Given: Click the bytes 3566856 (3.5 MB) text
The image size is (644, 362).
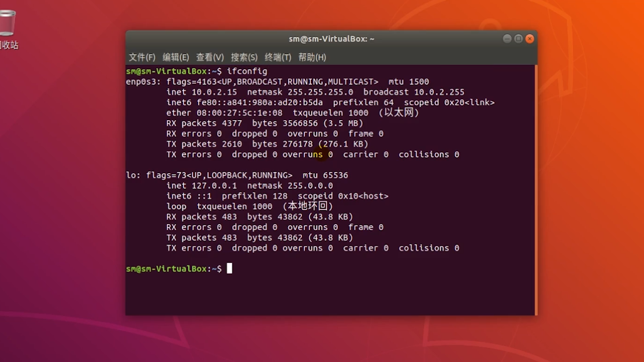Looking at the screenshot, I should [x=308, y=123].
